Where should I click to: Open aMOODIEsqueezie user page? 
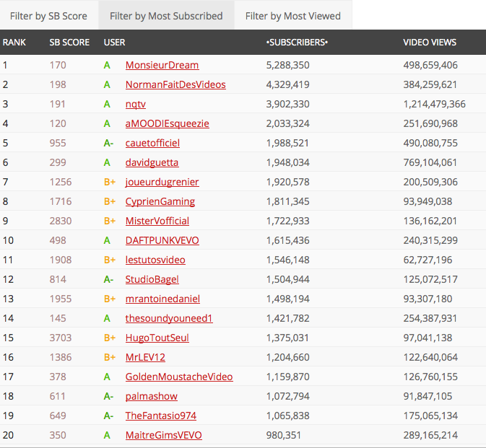pos(168,123)
